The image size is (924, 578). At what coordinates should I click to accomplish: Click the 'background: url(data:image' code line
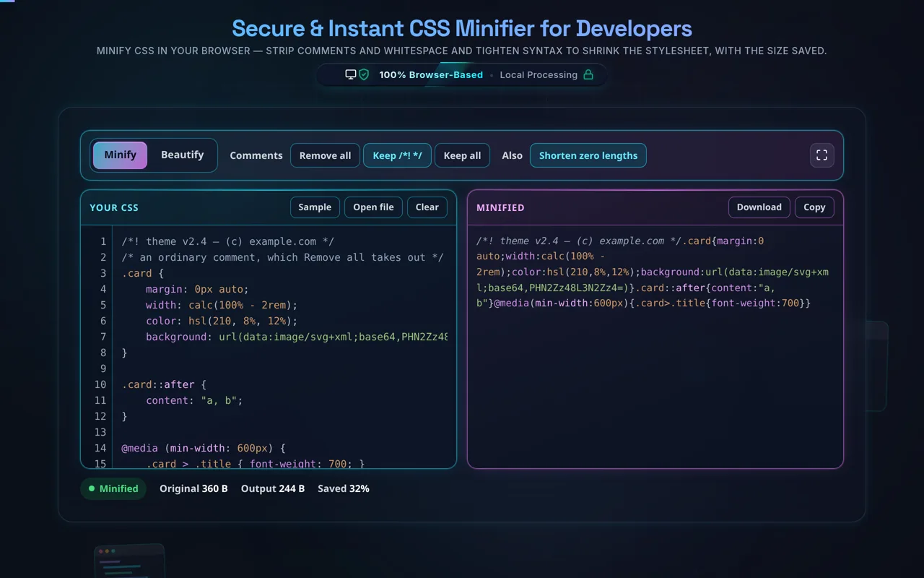point(297,337)
